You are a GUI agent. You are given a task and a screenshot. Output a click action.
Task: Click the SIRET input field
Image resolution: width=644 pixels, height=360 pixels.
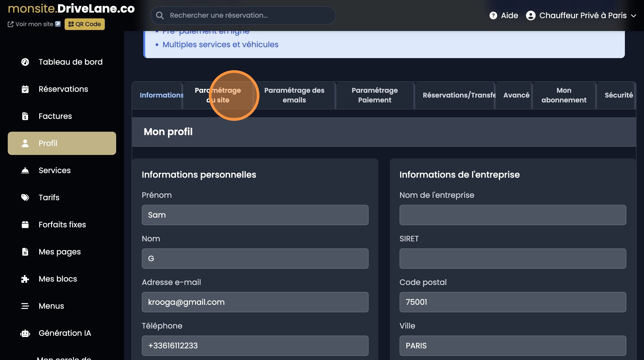click(x=513, y=259)
